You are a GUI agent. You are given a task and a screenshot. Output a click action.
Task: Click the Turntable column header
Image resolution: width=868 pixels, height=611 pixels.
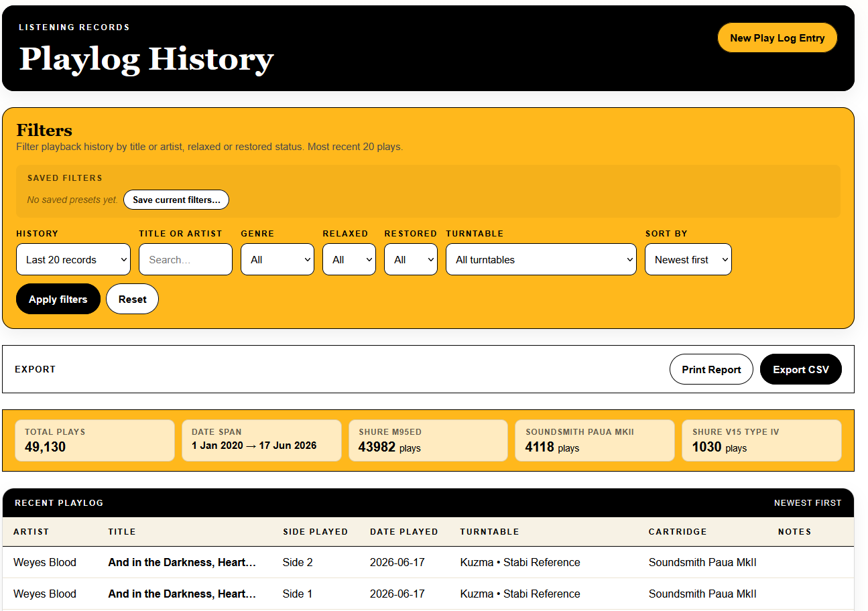[x=489, y=531]
